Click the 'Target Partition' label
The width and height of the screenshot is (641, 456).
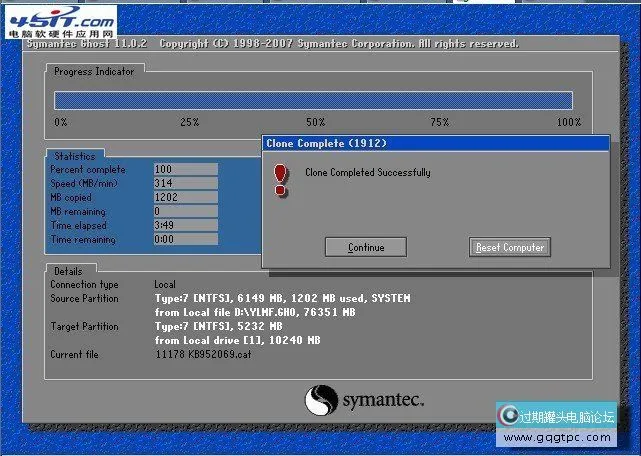pyautogui.click(x=84, y=326)
